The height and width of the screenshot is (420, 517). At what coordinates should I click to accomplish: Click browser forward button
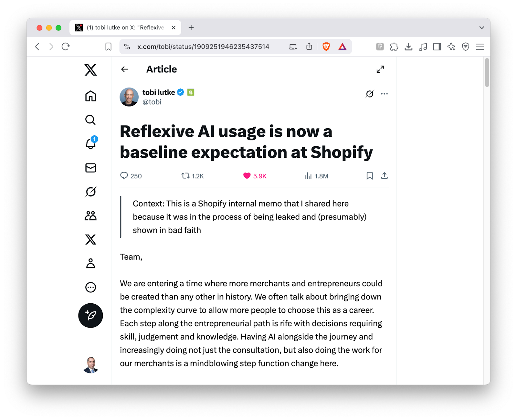pyautogui.click(x=51, y=47)
